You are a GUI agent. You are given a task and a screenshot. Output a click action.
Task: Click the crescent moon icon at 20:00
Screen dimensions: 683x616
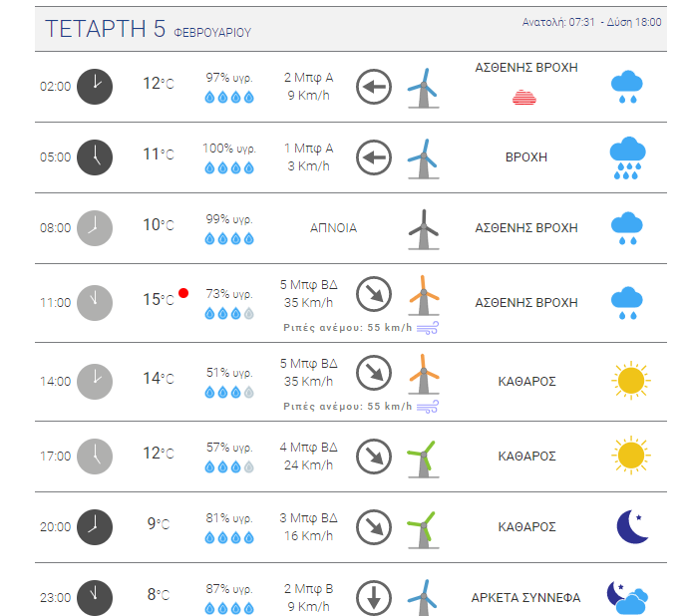pos(633,526)
